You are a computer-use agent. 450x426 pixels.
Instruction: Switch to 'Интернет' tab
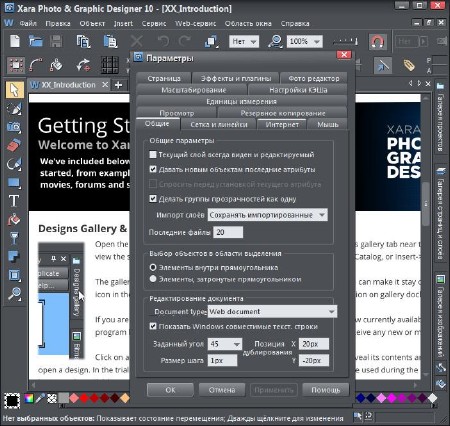tap(282, 124)
